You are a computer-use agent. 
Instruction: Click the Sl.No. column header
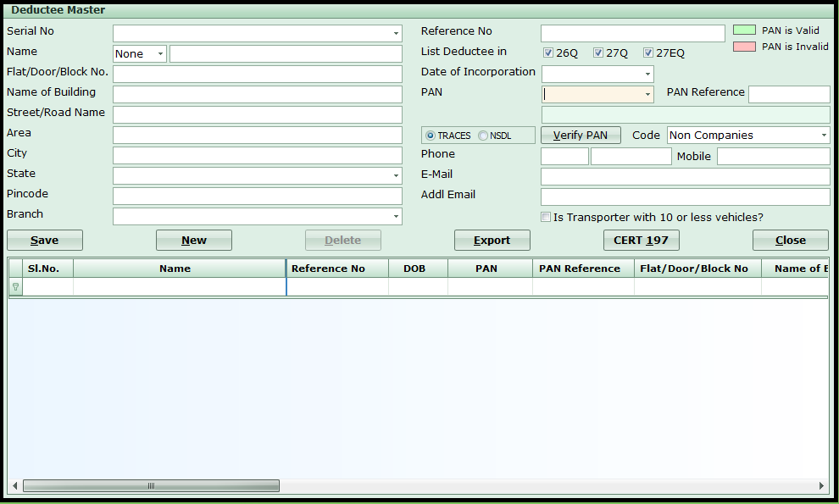click(x=47, y=268)
